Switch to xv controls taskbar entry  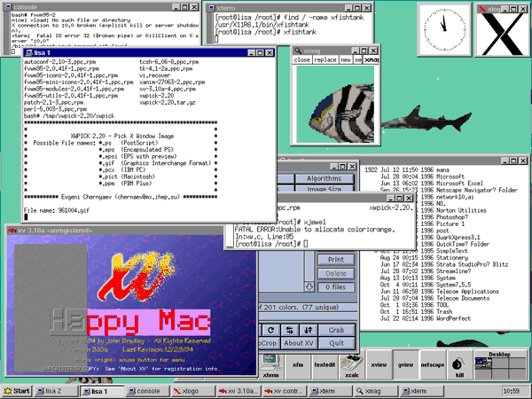pyautogui.click(x=285, y=391)
